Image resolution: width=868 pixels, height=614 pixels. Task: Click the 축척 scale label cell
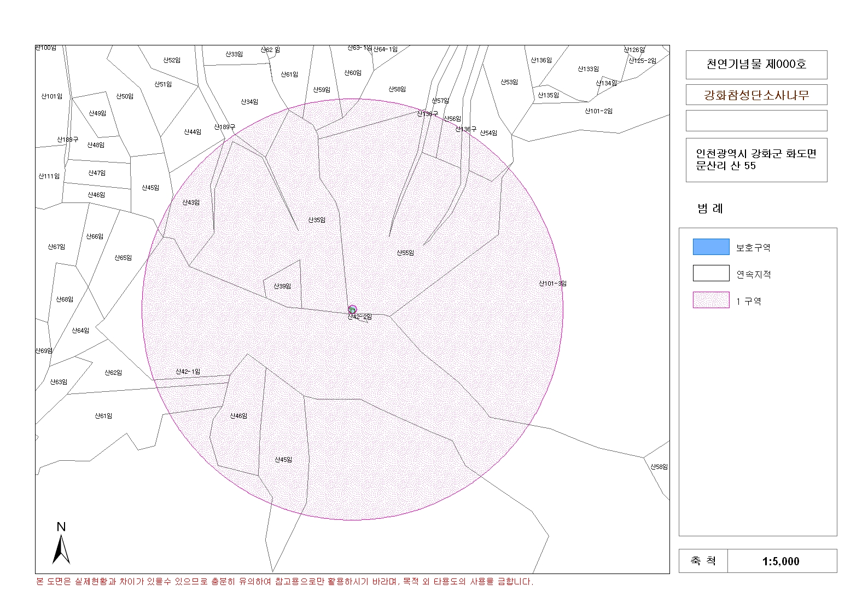pos(703,561)
